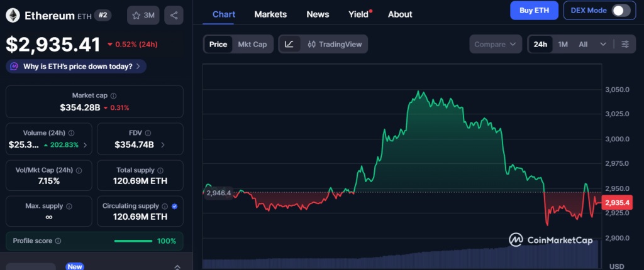
Task: Click the 0.52% (24h) change
Action: pyautogui.click(x=133, y=45)
